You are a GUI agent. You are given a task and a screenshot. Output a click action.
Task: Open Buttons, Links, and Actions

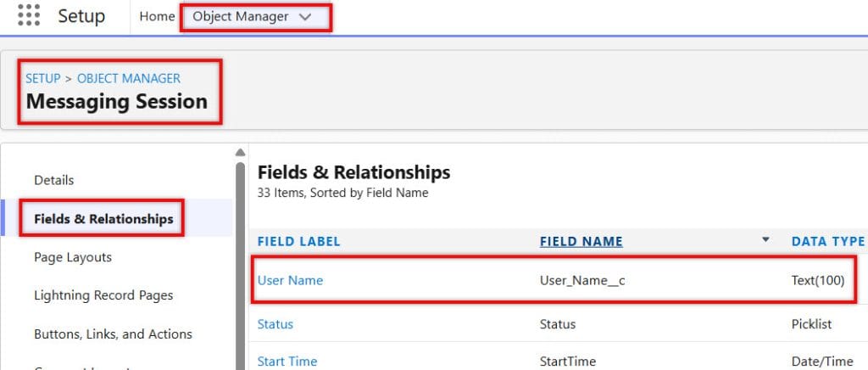(113, 334)
